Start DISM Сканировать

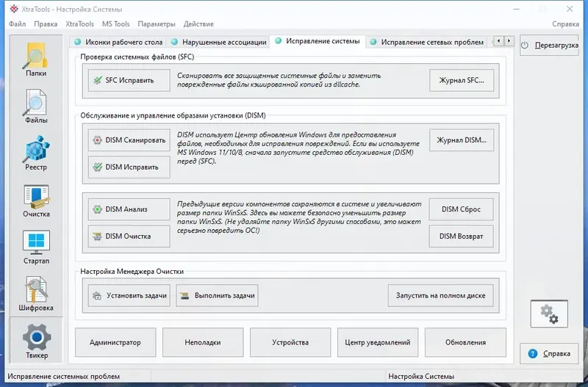tap(129, 140)
